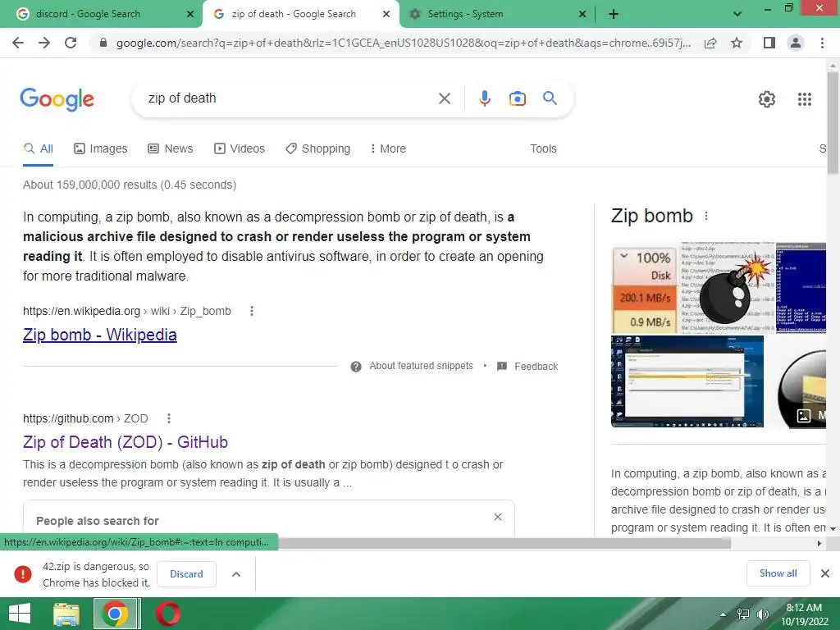The height and width of the screenshot is (630, 840).
Task: Close the People also search for box
Action: [498, 517]
